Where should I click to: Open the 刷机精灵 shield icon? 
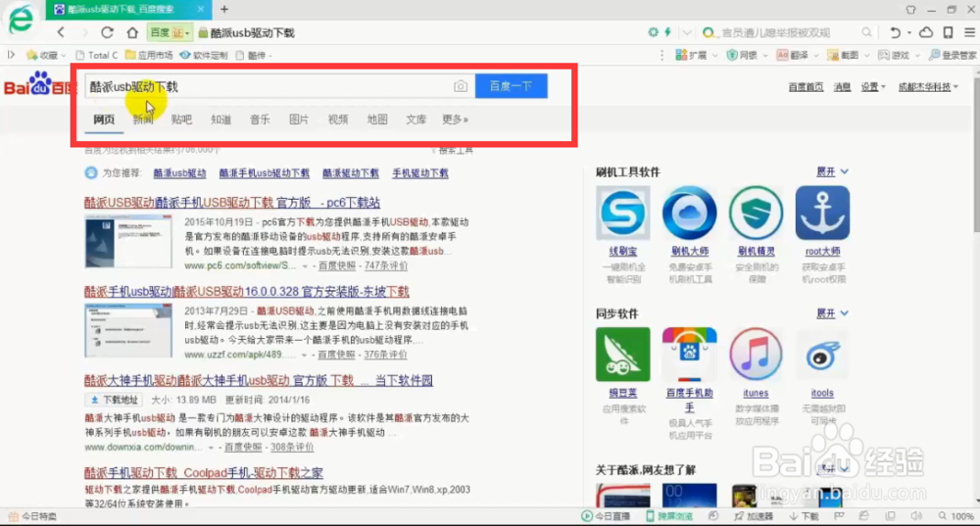click(x=756, y=213)
